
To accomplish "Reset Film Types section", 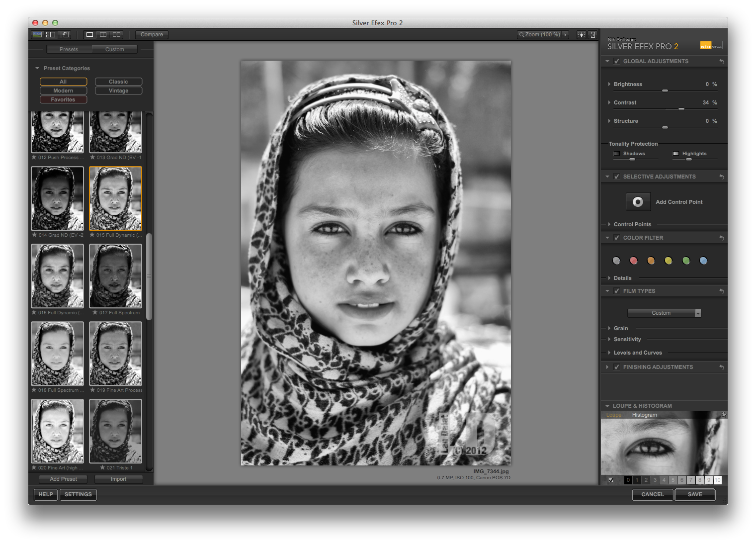I will point(722,291).
